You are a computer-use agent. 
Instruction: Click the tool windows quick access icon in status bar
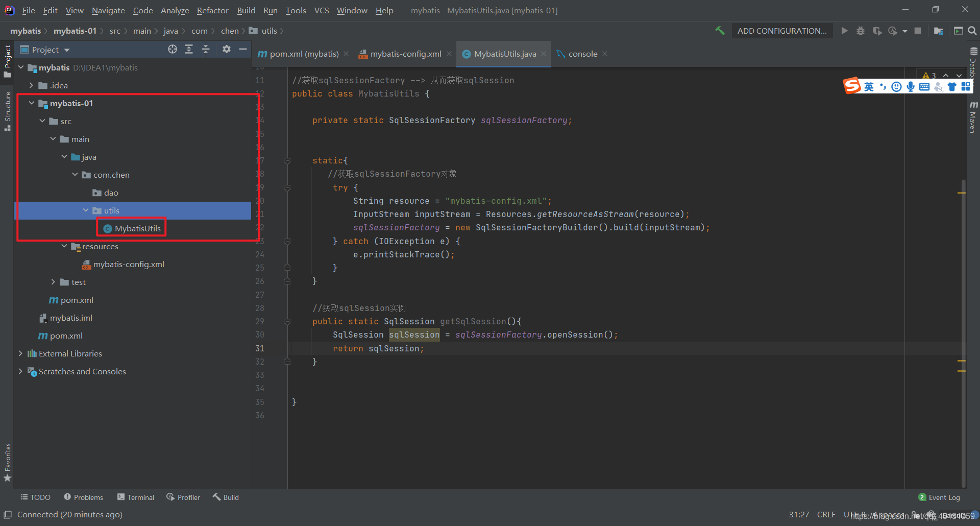click(x=8, y=514)
